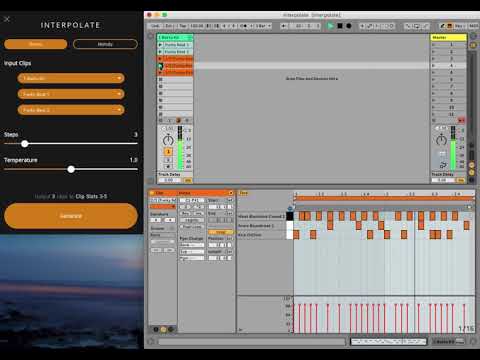This screenshot has width=480, height=360.
Task: Click the orange Generate button
Action: [x=71, y=216]
